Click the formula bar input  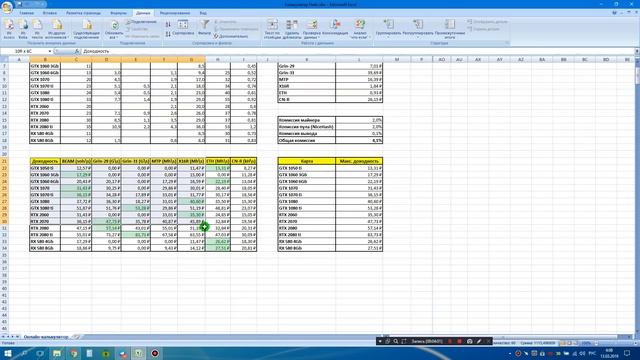[357, 51]
